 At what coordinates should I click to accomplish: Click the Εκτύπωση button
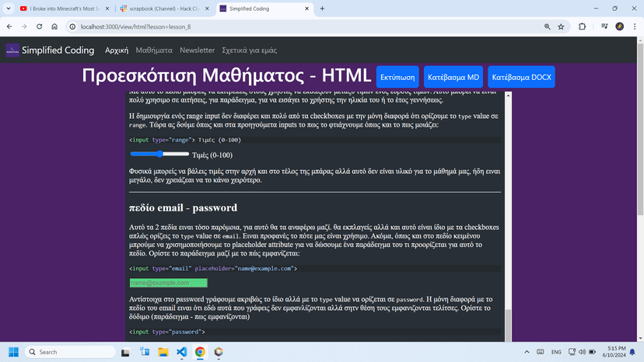tap(397, 77)
